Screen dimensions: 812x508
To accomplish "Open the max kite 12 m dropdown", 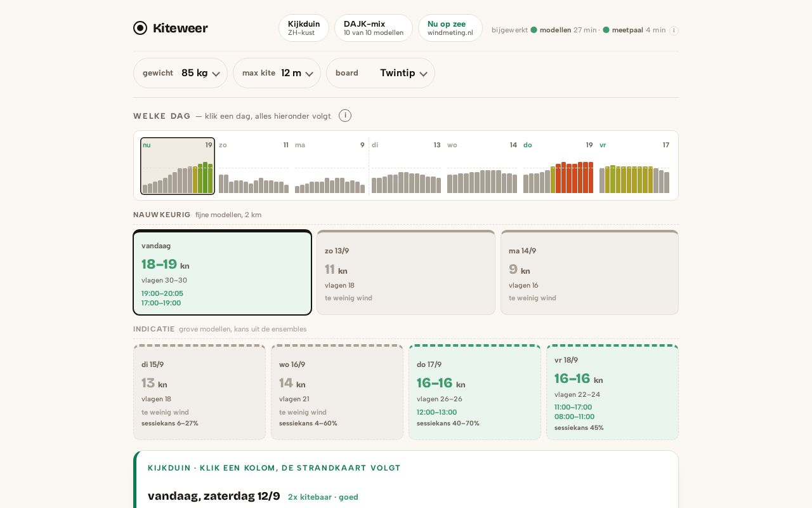I will click(x=277, y=73).
